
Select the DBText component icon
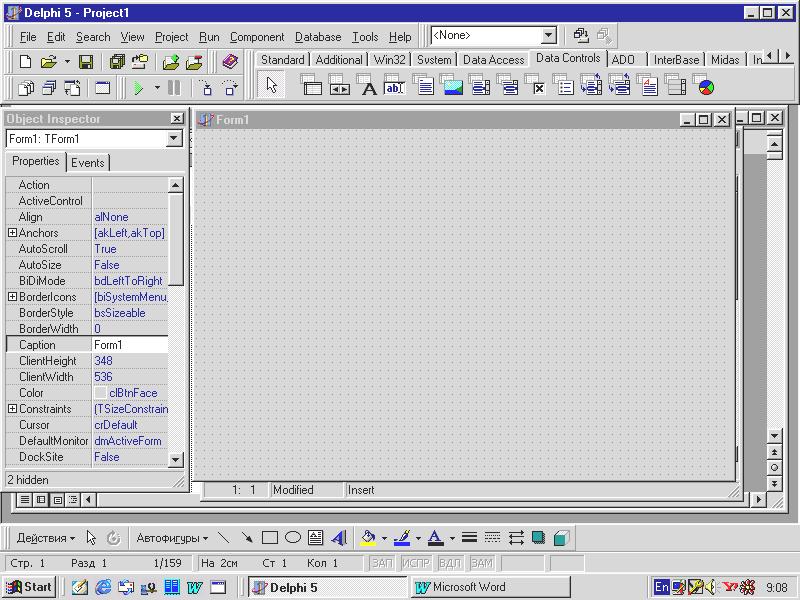pos(367,85)
